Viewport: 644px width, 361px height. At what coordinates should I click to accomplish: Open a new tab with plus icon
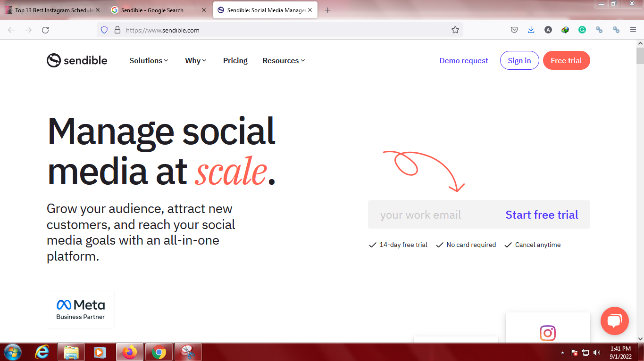328,10
